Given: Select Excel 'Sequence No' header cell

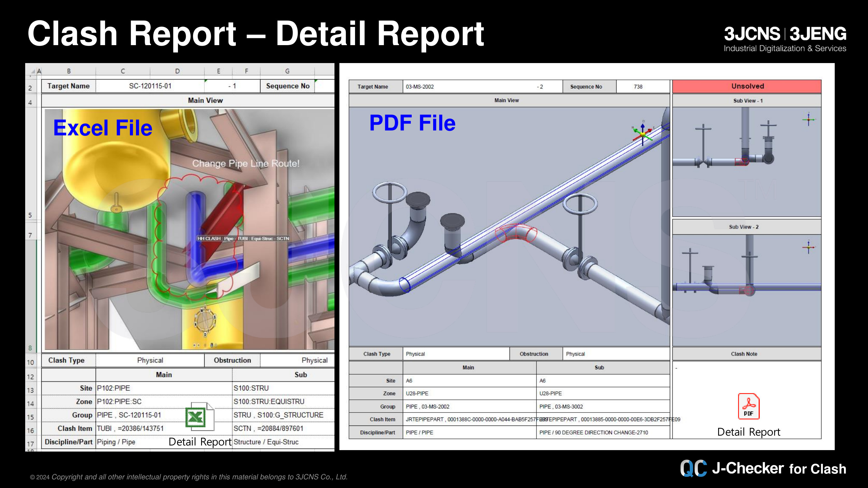Looking at the screenshot, I should tap(287, 86).
